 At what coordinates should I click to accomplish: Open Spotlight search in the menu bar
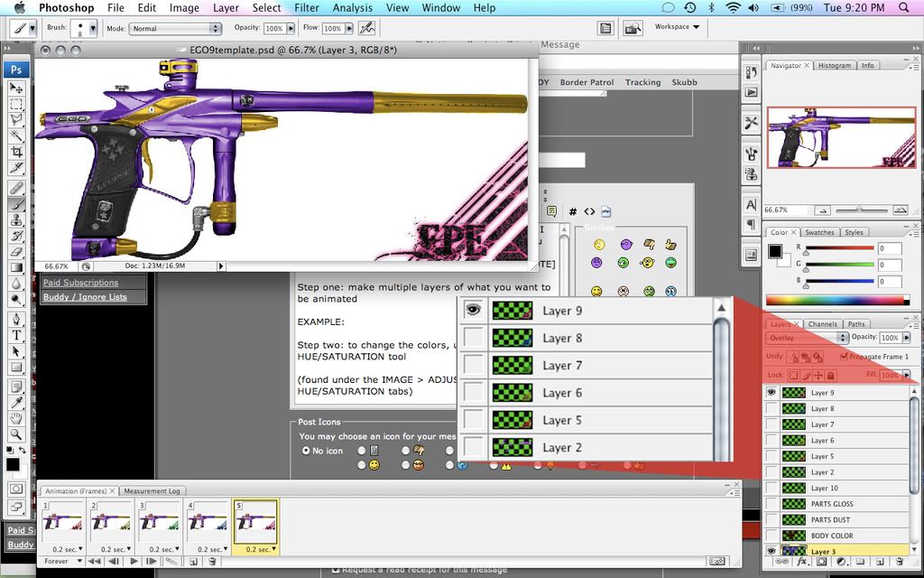coord(904,7)
